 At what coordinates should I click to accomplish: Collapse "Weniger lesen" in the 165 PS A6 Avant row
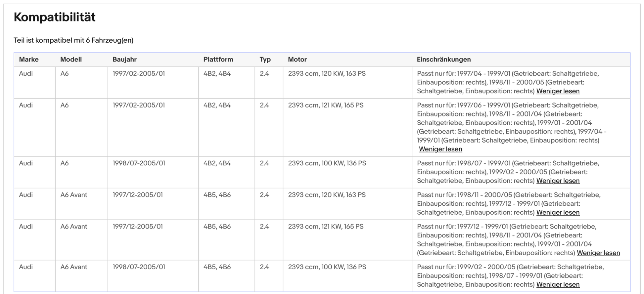[598, 253]
